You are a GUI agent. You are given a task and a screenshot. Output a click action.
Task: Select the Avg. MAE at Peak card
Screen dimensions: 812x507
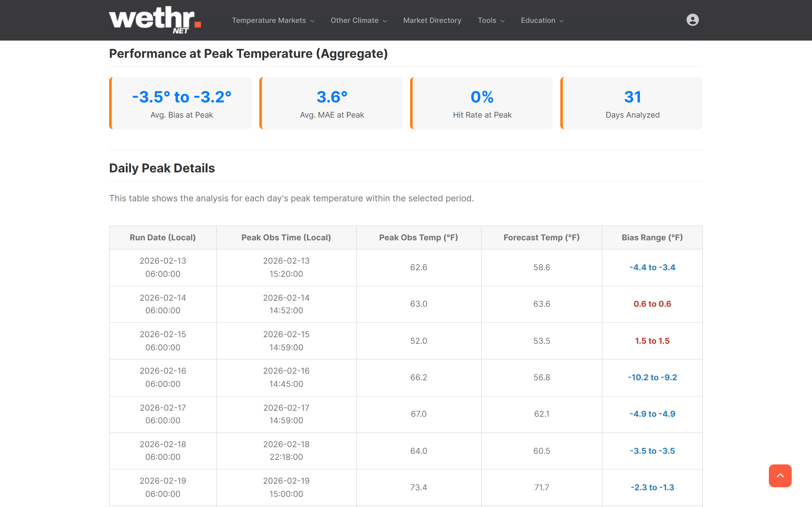coord(331,103)
